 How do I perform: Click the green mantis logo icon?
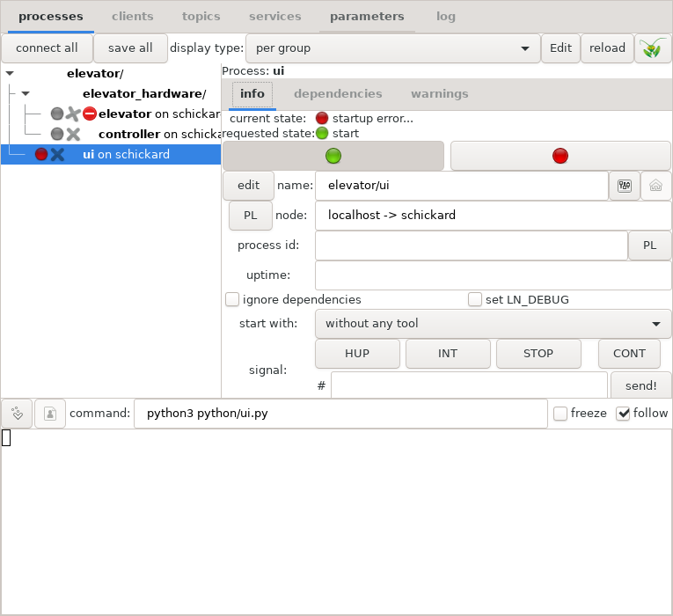(653, 48)
